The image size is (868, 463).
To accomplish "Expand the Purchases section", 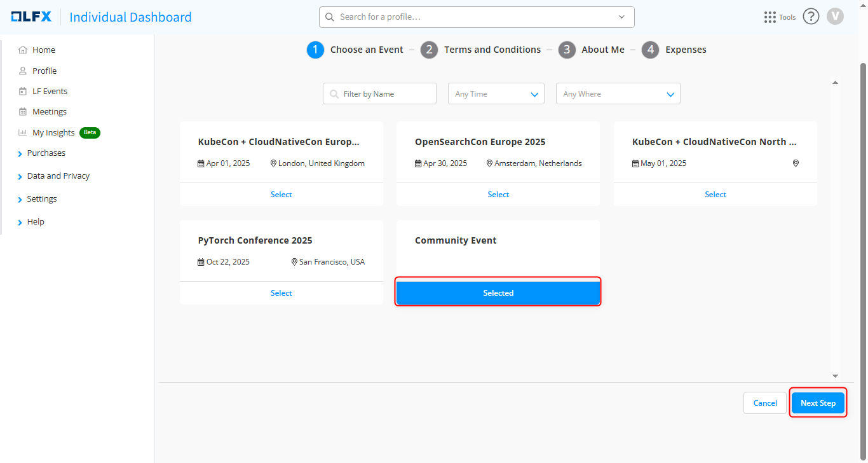I will tap(46, 153).
